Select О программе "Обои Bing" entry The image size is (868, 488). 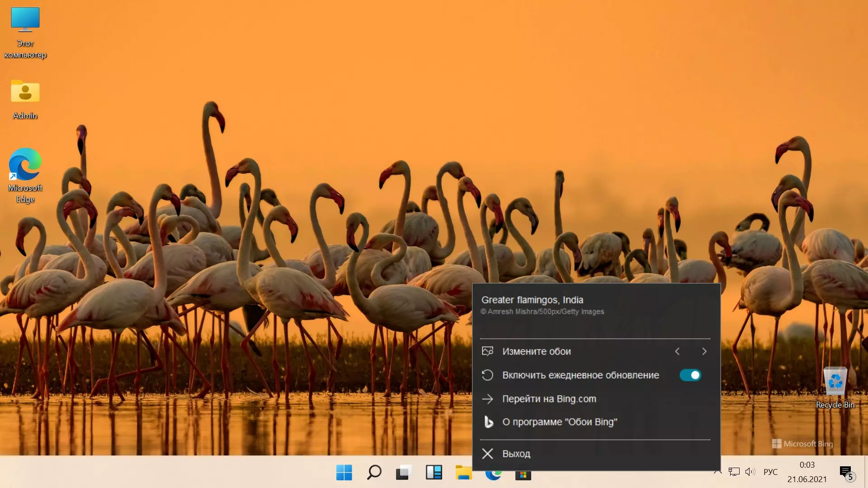click(559, 422)
